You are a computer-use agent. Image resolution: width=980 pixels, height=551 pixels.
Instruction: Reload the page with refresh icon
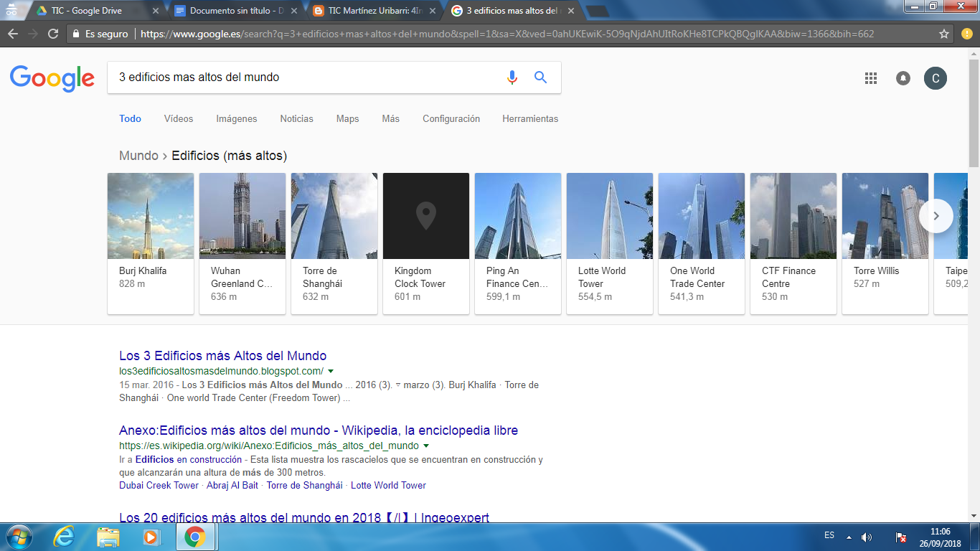pos(53,34)
